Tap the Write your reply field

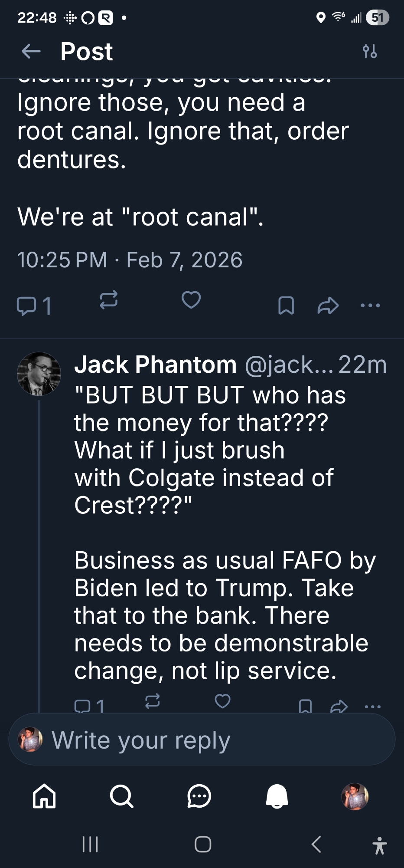point(202,740)
